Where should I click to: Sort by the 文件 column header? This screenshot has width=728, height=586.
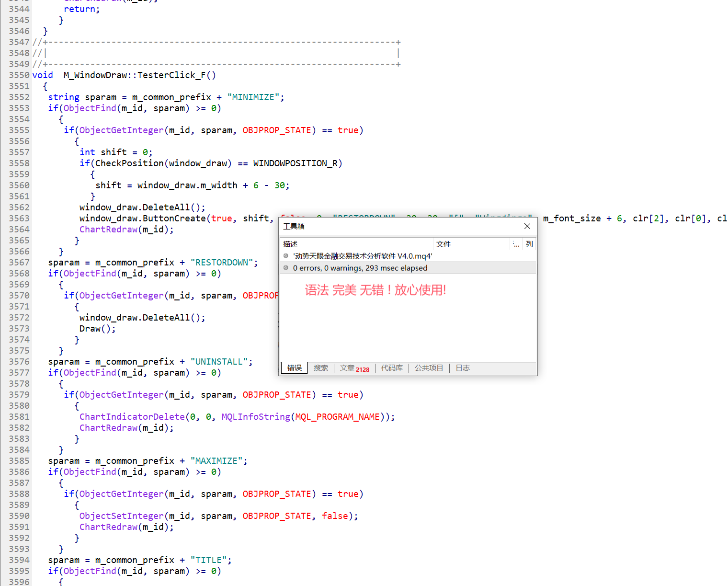pyautogui.click(x=472, y=244)
